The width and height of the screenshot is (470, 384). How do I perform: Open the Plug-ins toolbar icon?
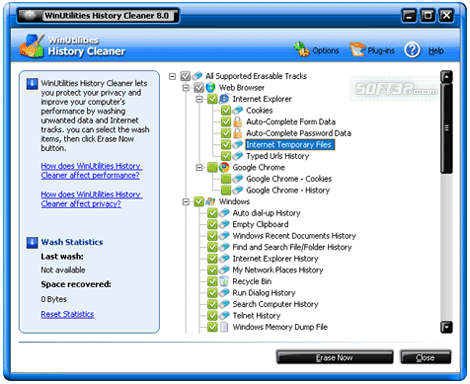coord(358,50)
